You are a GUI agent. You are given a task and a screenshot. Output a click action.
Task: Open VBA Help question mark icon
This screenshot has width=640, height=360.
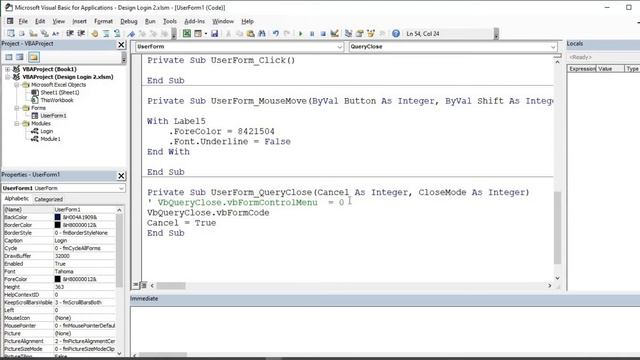pyautogui.click(x=396, y=33)
